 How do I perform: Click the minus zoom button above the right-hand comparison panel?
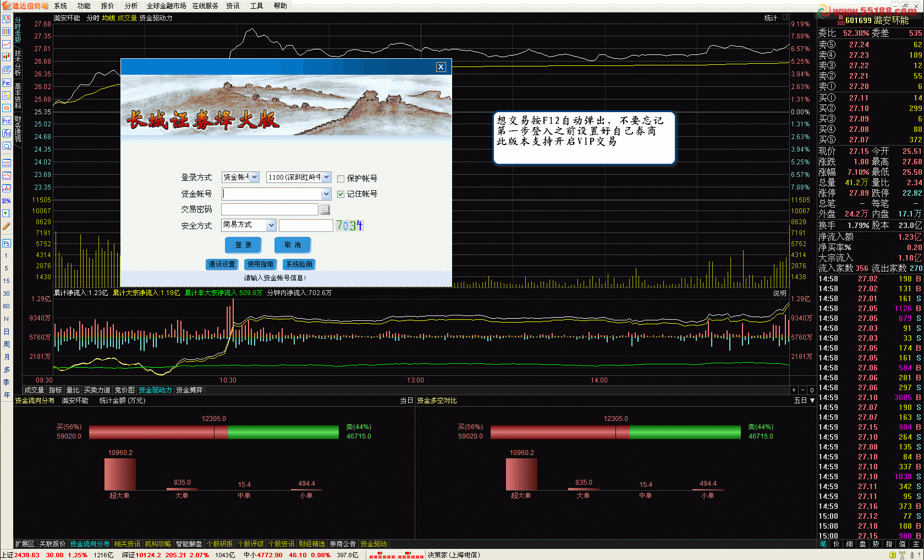(x=802, y=390)
